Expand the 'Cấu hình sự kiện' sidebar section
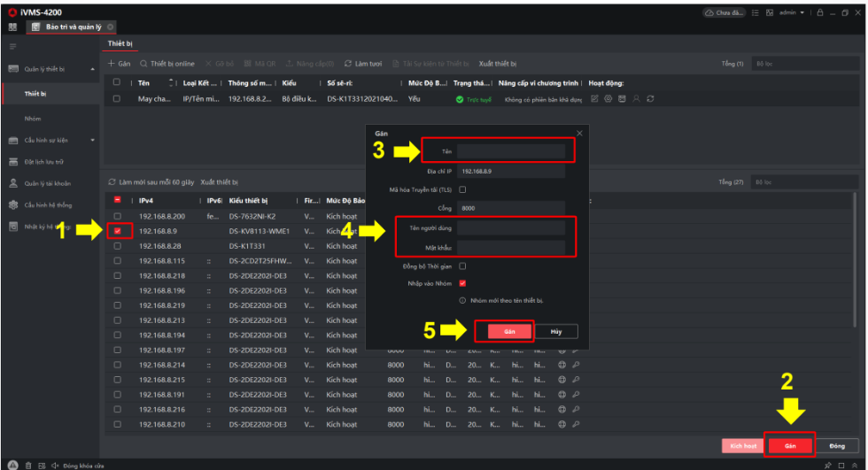The height and width of the screenshot is (470, 868). [93, 140]
